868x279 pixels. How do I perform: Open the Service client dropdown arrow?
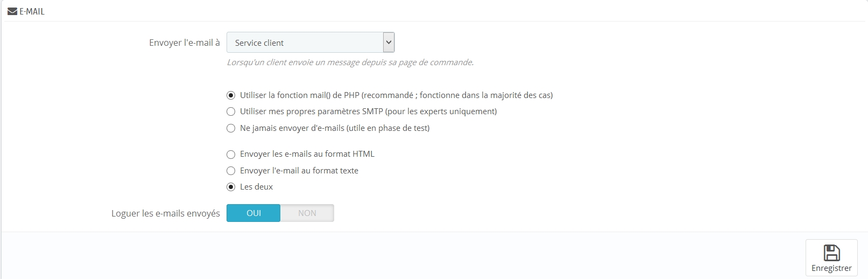coord(389,43)
